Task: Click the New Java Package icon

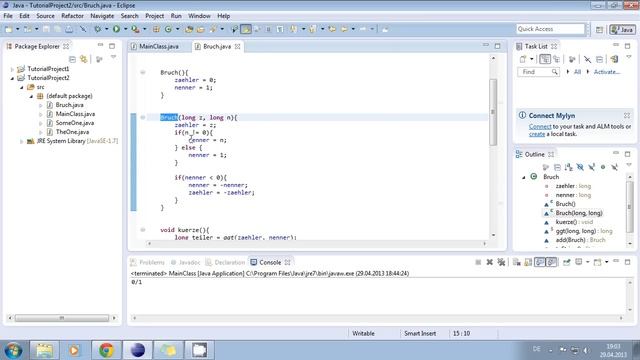Action: click(x=156, y=29)
